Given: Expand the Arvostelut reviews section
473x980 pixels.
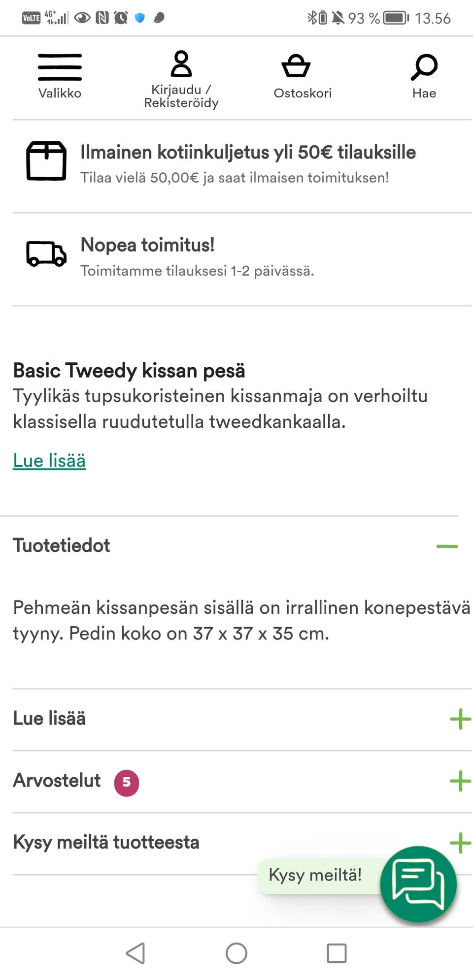Looking at the screenshot, I should point(460,781).
